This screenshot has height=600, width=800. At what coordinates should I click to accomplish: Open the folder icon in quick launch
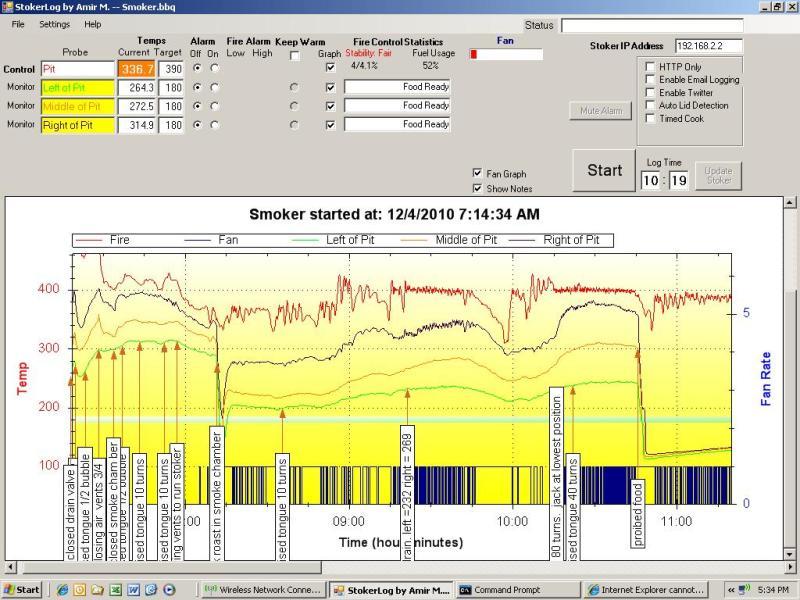coord(98,590)
